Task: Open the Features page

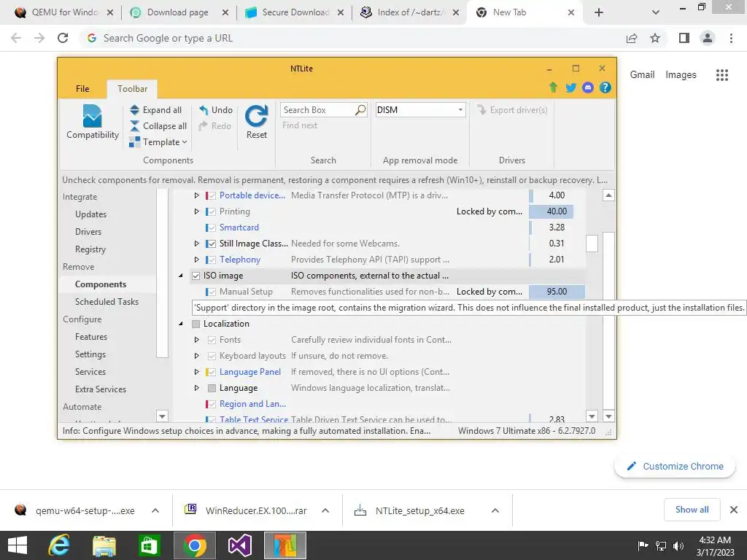Action: [x=91, y=337]
